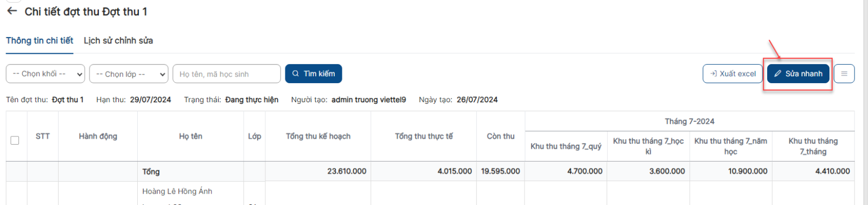The height and width of the screenshot is (205, 868).
Task: Open the Chọn khối dropdown
Action: coord(46,73)
